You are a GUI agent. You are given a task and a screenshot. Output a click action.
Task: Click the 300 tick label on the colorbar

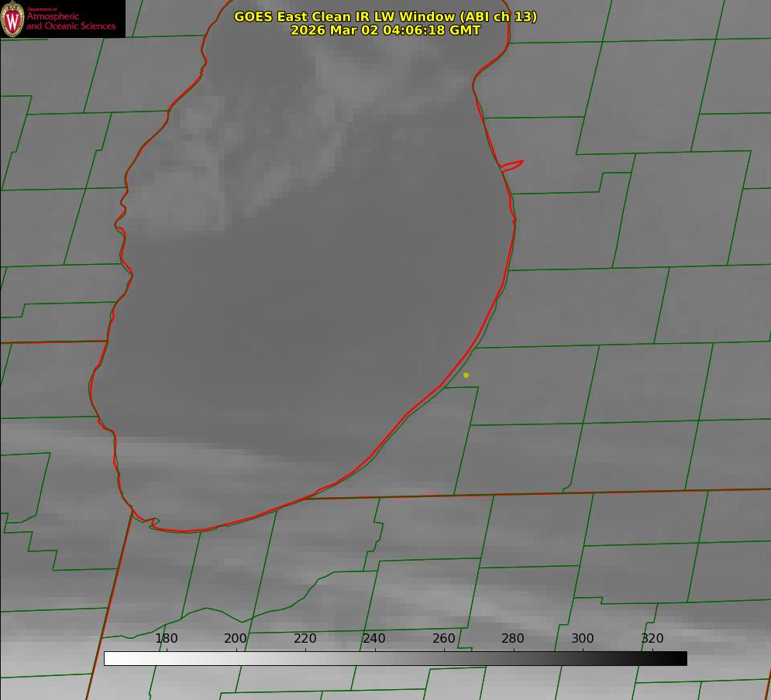tap(583, 639)
